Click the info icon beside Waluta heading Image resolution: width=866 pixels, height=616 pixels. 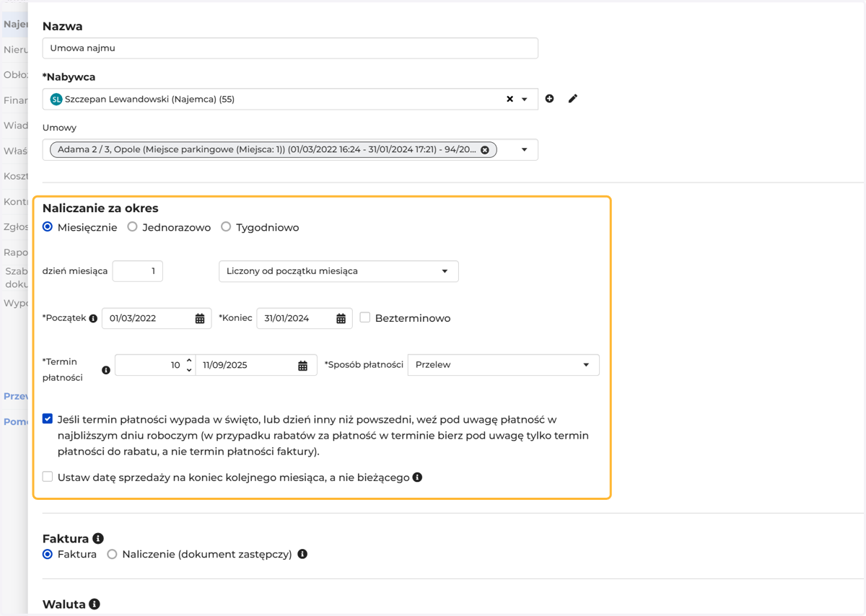click(95, 604)
